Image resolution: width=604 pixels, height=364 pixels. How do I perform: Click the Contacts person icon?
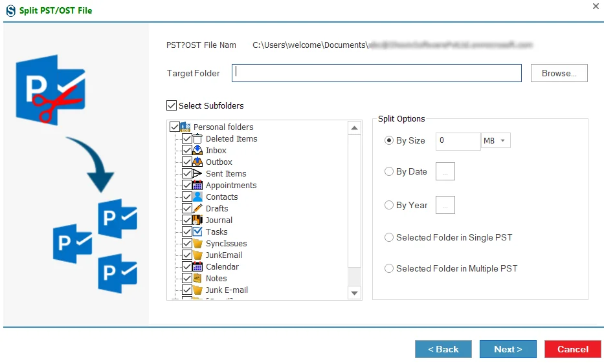coord(197,197)
